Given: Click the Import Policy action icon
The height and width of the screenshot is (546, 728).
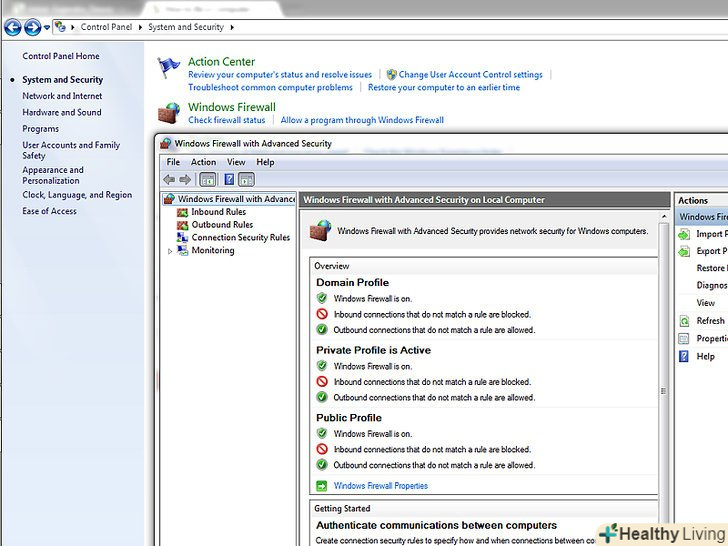Looking at the screenshot, I should pos(684,234).
